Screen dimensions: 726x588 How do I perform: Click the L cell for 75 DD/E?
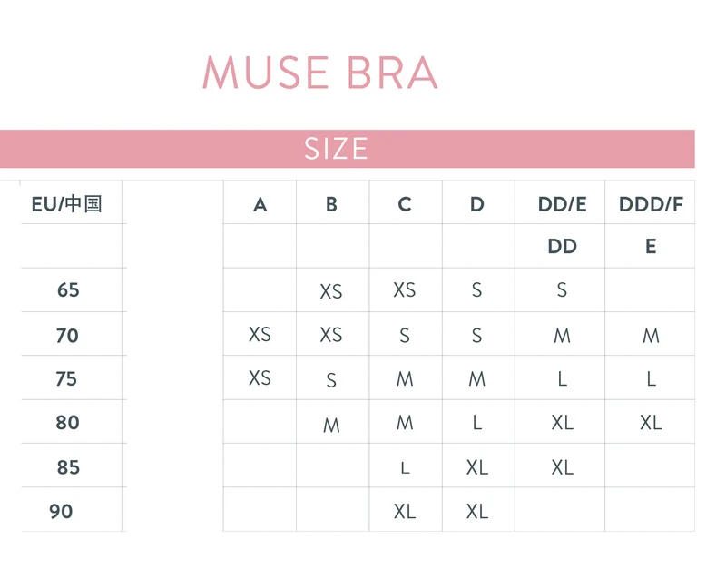click(562, 378)
